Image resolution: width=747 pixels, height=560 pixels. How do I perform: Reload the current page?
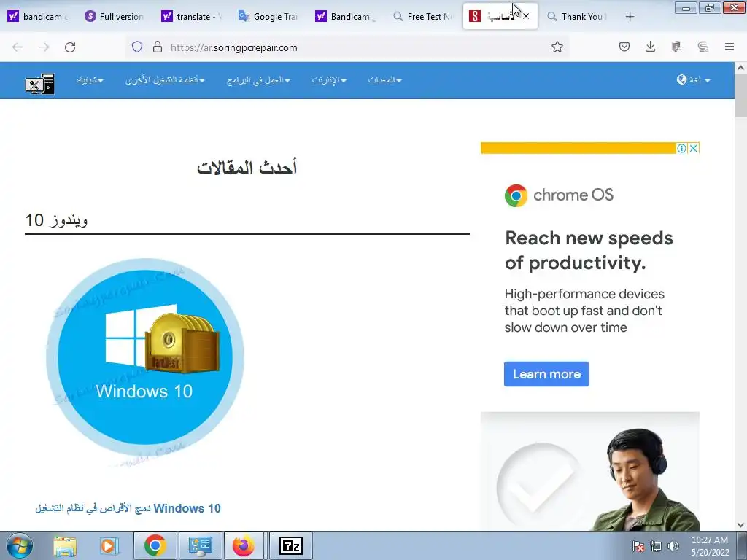70,47
